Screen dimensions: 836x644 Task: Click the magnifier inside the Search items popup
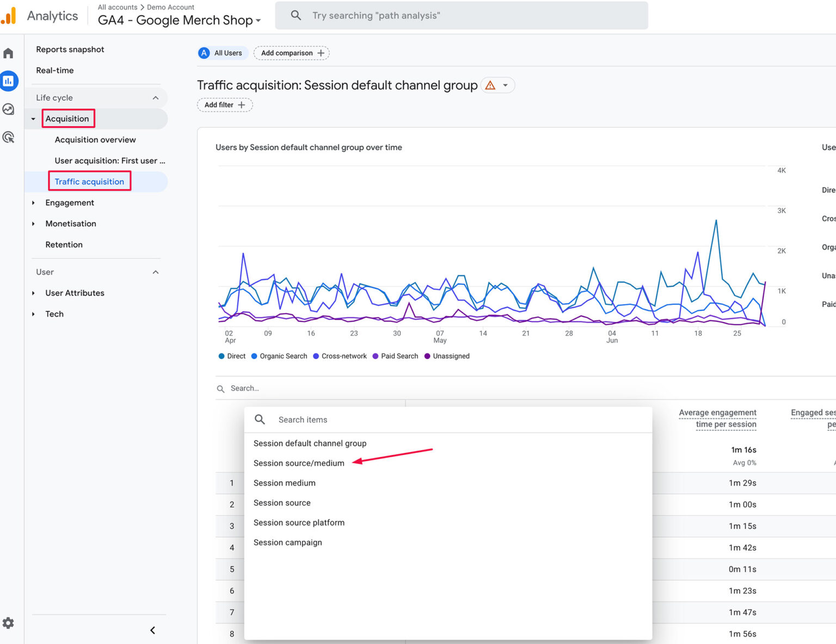(260, 419)
